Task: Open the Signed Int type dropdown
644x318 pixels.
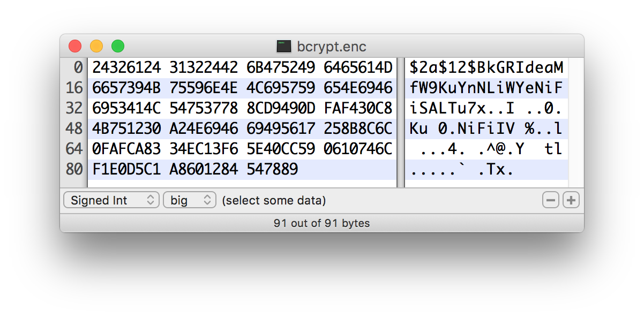Action: (111, 201)
